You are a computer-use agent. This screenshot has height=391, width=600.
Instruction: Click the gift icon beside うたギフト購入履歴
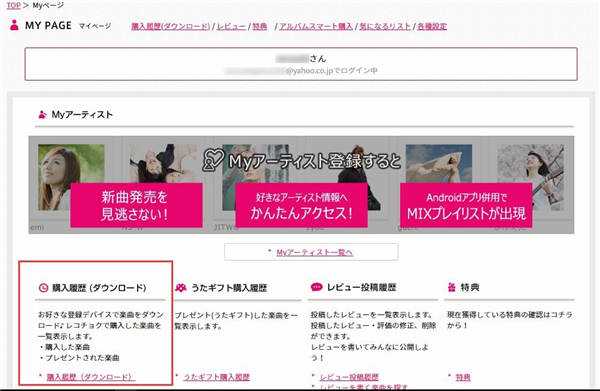click(x=181, y=287)
